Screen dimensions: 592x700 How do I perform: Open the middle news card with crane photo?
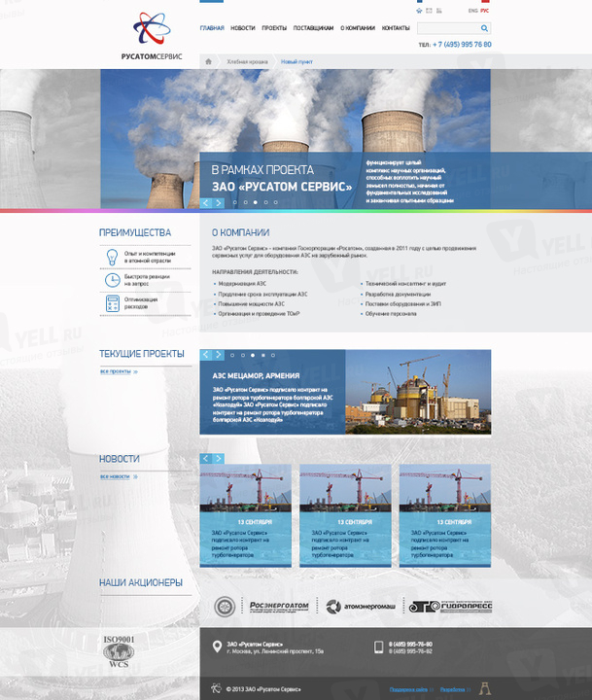coord(345,515)
